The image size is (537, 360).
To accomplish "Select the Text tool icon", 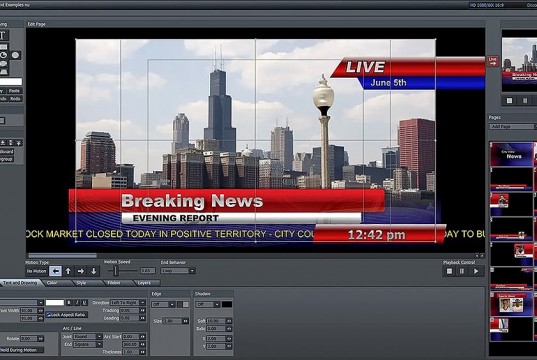I will pos(3,35).
